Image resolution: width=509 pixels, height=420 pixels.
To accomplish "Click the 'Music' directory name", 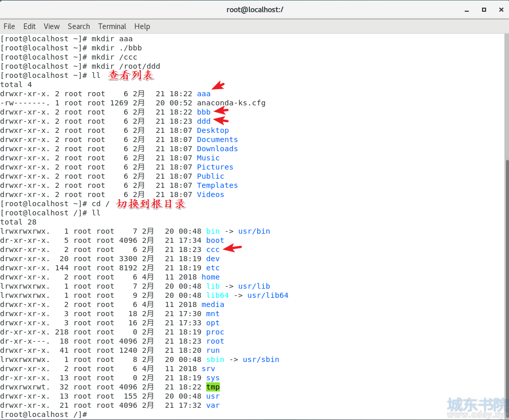I will (x=208, y=158).
